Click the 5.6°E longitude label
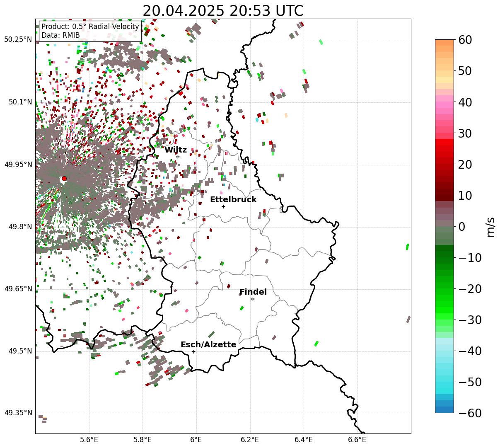 point(89,439)
